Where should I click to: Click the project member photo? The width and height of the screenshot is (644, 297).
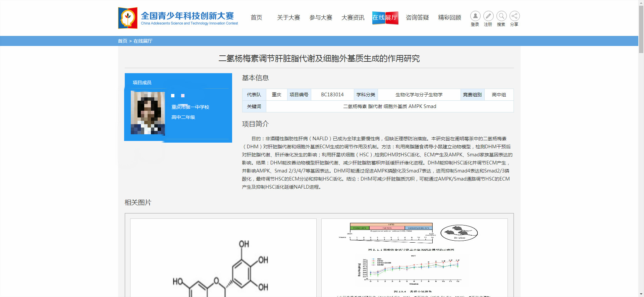[x=148, y=113]
